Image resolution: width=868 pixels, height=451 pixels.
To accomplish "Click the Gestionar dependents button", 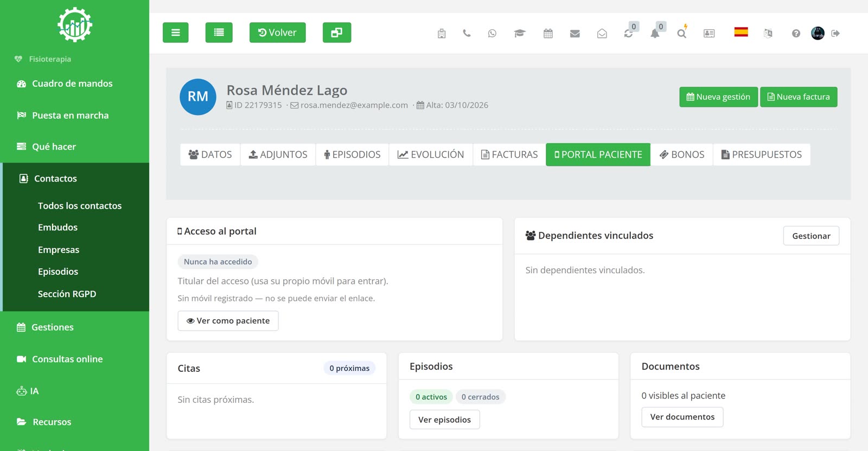I will click(811, 236).
